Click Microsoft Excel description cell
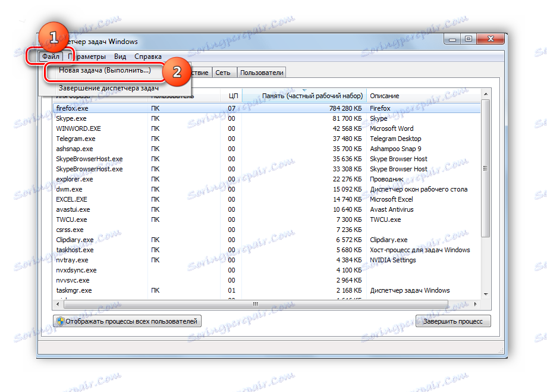547x392 pixels. [391, 199]
